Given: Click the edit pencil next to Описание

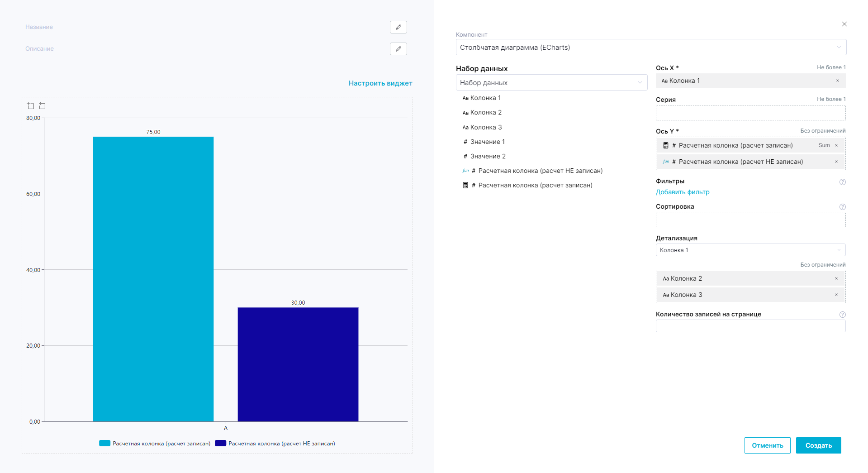Looking at the screenshot, I should coord(398,49).
